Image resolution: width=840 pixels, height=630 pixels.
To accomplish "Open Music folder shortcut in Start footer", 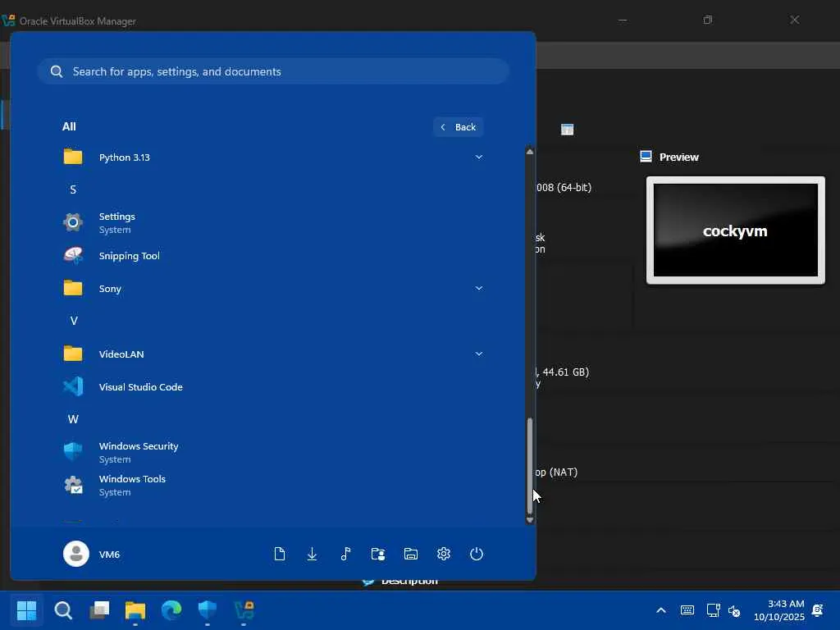I will pos(345,554).
